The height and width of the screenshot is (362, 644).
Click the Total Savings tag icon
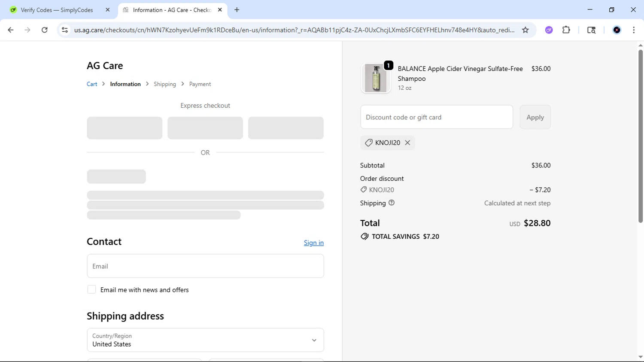[365, 237]
